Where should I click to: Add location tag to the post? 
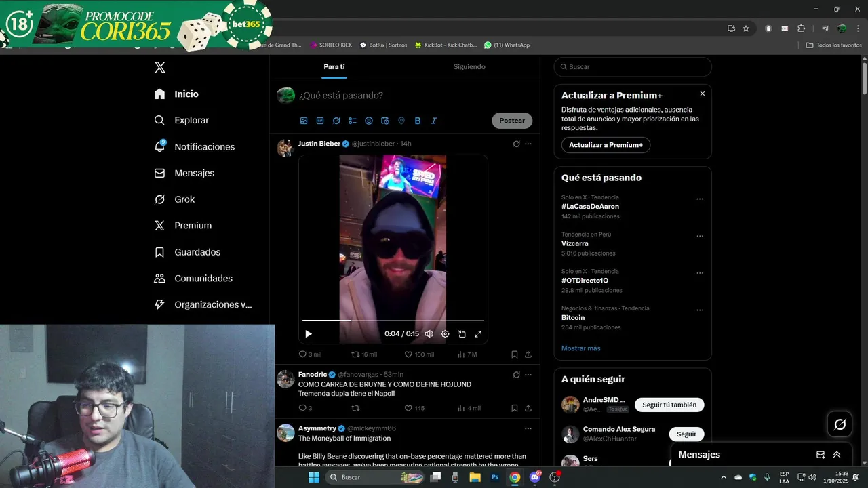(x=401, y=121)
